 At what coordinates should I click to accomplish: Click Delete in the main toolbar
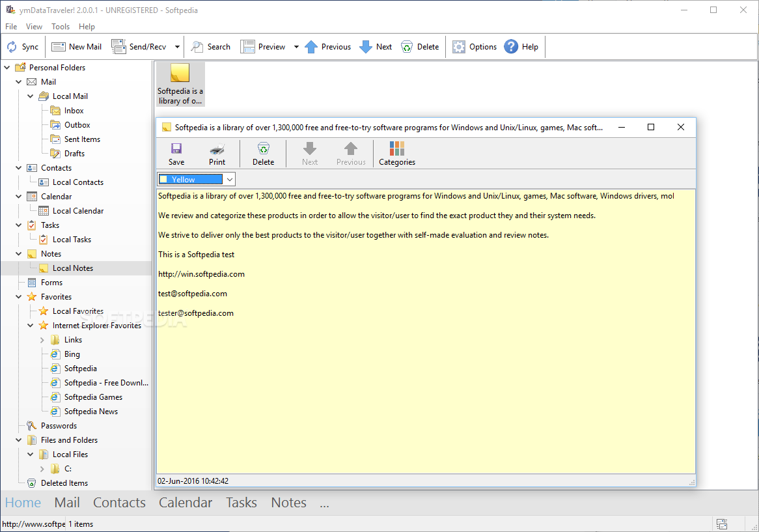(420, 46)
